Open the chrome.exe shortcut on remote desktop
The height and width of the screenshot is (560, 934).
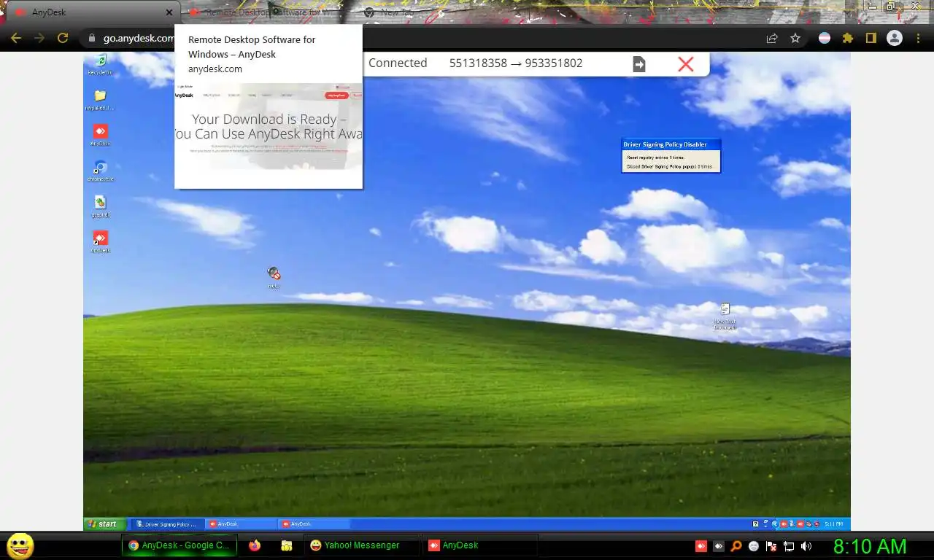pos(100,171)
